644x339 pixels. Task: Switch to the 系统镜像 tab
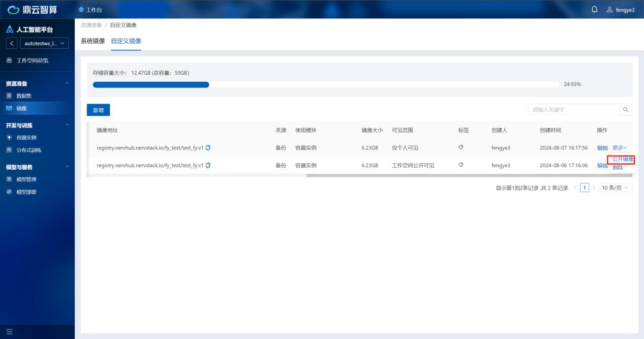93,41
